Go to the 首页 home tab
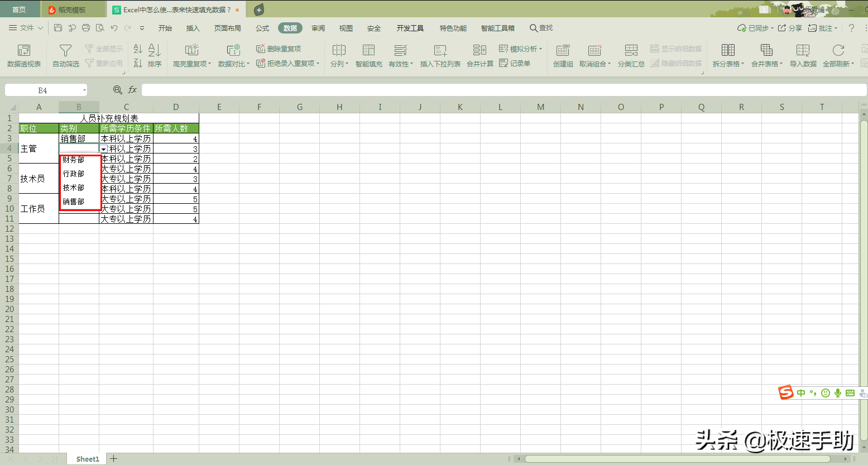Screen dimensions: 868x465 coord(19,9)
